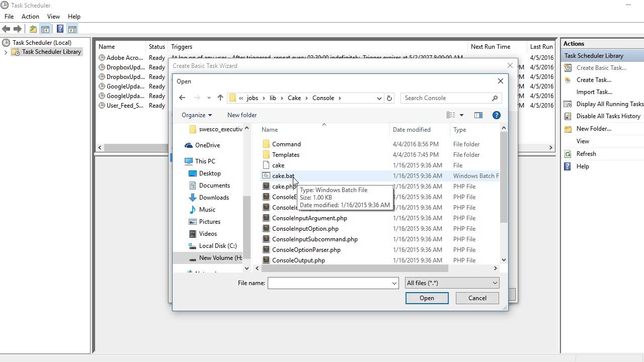Click the file list vertical scrollbar thumb
This screenshot has width=644, height=362.
pos(504,178)
